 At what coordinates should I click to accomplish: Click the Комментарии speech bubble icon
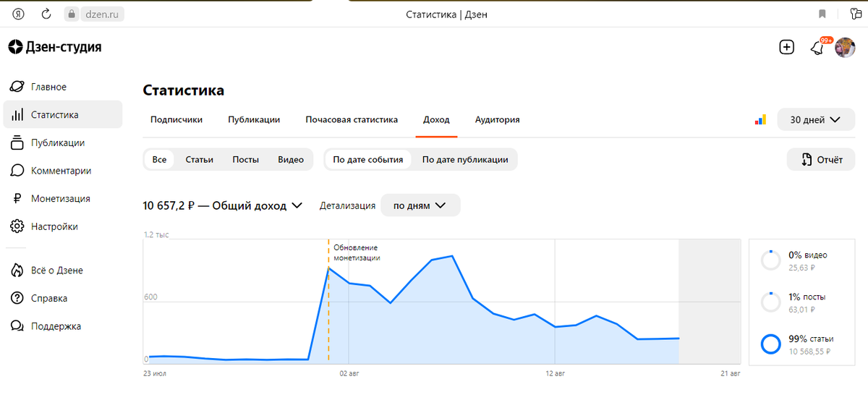point(17,171)
